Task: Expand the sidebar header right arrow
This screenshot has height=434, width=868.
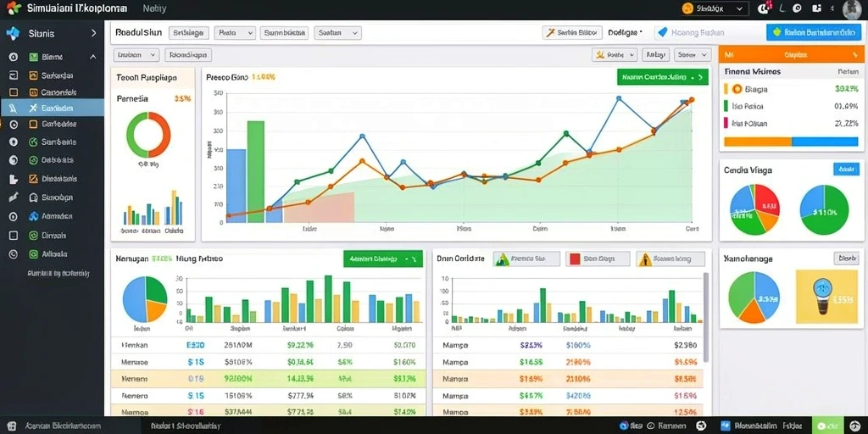Action: (x=93, y=33)
